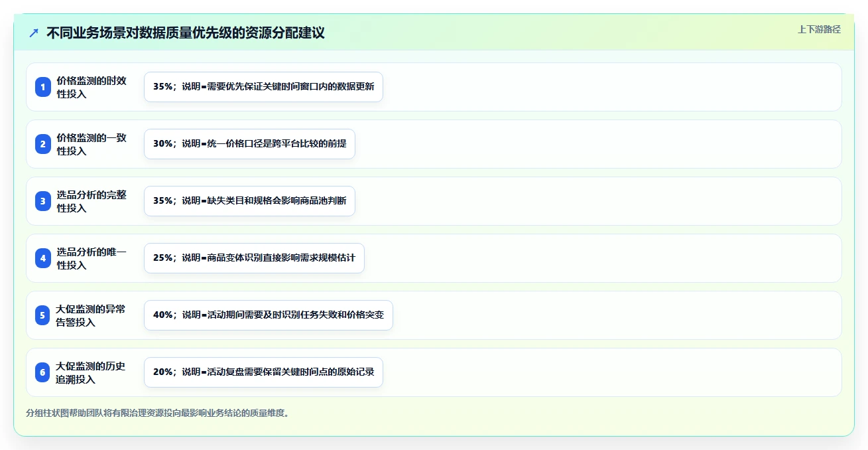Select the 35% 缺失类目和规格 value box
Viewport: 868px width, 450px height.
[x=249, y=201]
